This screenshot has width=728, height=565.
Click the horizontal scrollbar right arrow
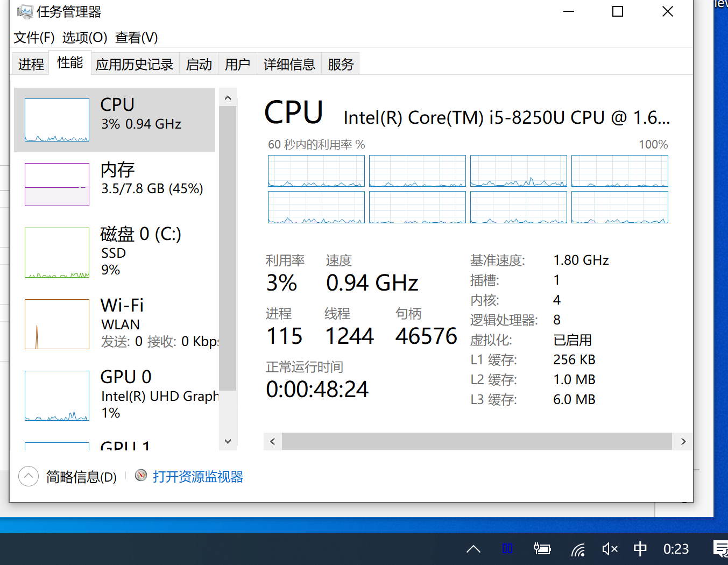(683, 441)
